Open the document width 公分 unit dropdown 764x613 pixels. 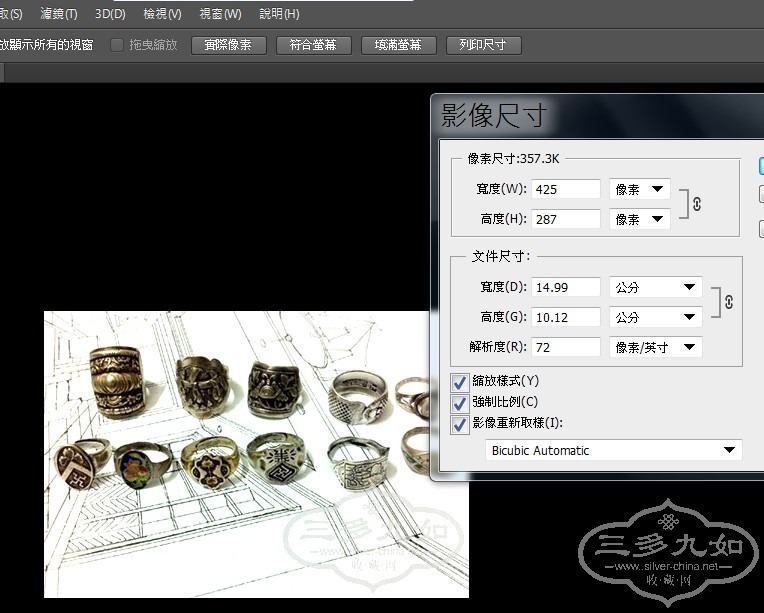(655, 287)
